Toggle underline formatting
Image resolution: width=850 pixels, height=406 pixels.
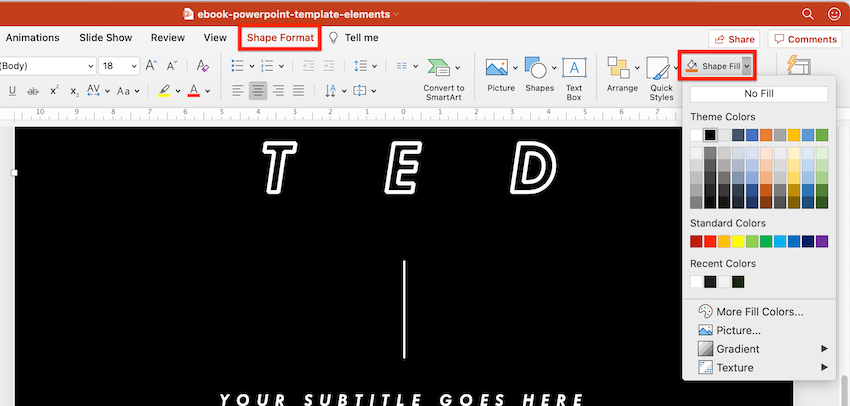tap(13, 91)
